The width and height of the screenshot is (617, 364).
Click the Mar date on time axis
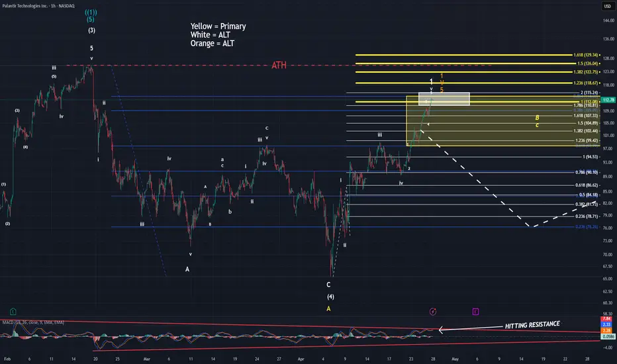coord(147,359)
